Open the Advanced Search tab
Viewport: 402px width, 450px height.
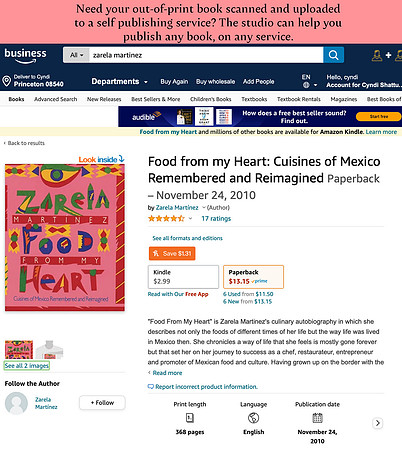click(56, 99)
